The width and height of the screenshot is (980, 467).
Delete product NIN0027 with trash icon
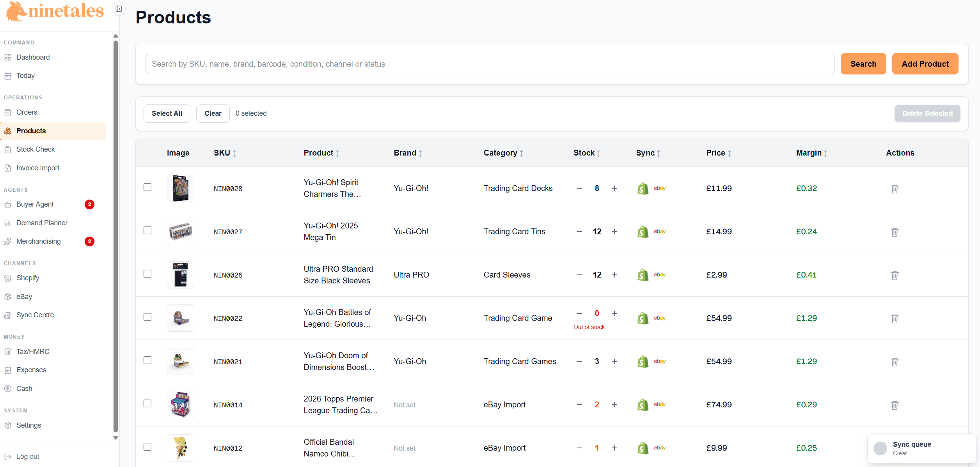(x=895, y=232)
